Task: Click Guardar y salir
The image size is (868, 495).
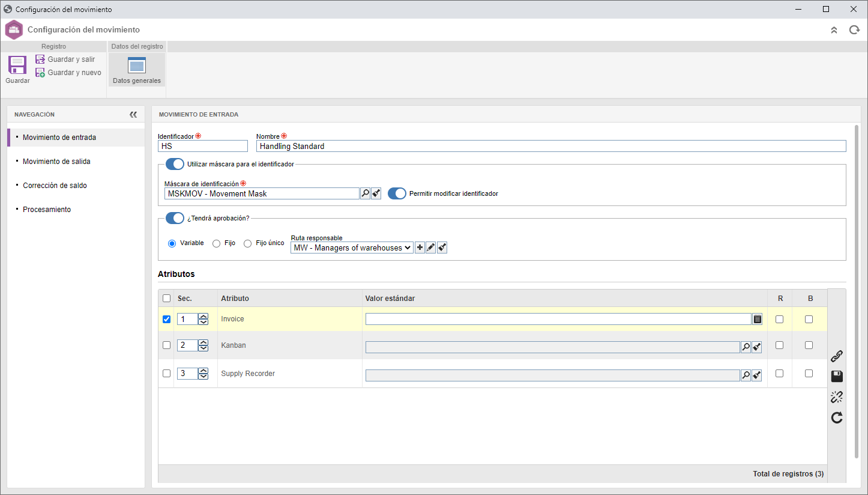Action: 65,59
